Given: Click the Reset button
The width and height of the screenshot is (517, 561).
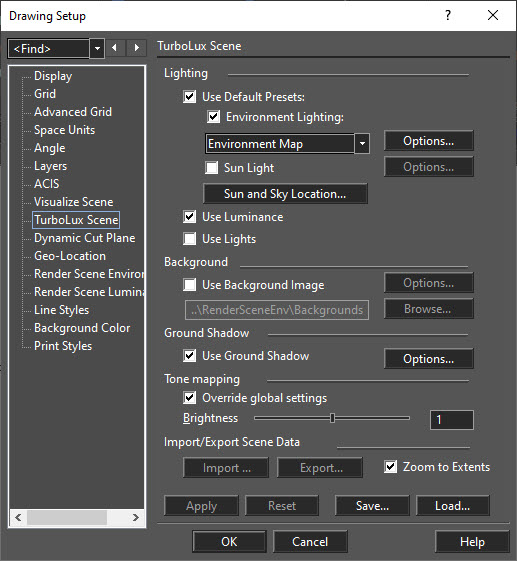Looking at the screenshot, I should (282, 506).
